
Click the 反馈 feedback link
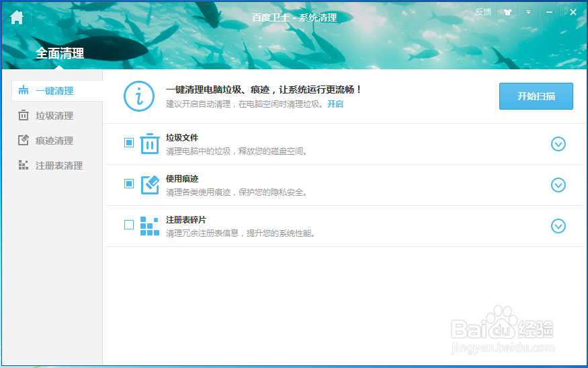(483, 12)
